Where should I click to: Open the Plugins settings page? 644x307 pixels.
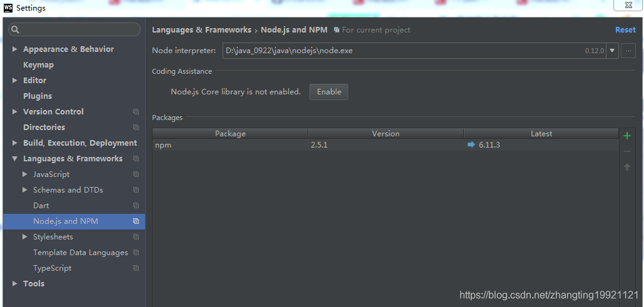coord(38,96)
